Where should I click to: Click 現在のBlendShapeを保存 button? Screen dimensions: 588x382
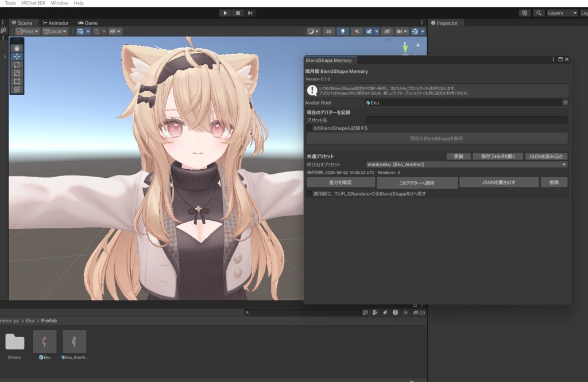click(437, 138)
